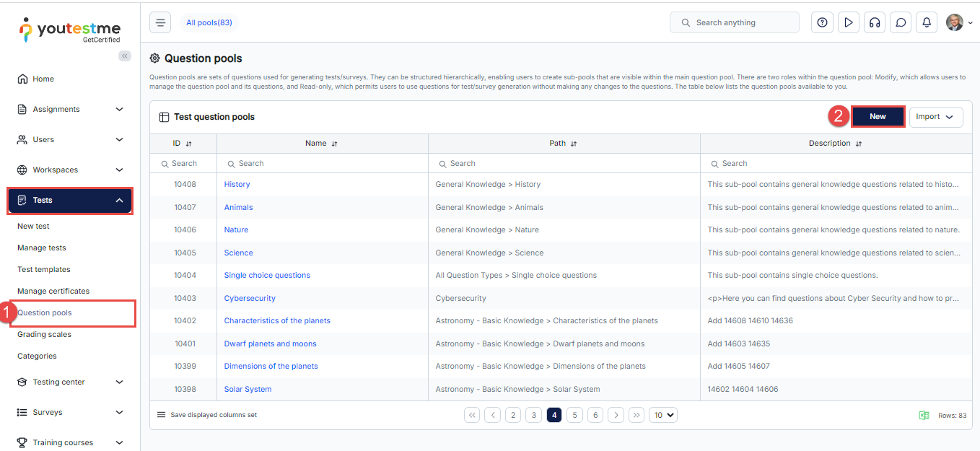Click the New button
980x451 pixels.
click(x=878, y=117)
